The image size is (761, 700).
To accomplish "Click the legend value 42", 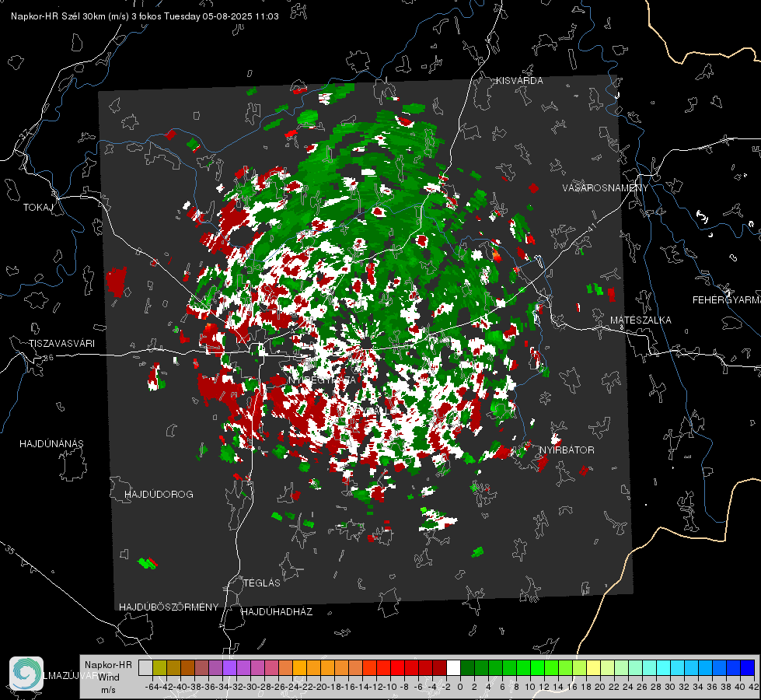I will coord(754,687).
